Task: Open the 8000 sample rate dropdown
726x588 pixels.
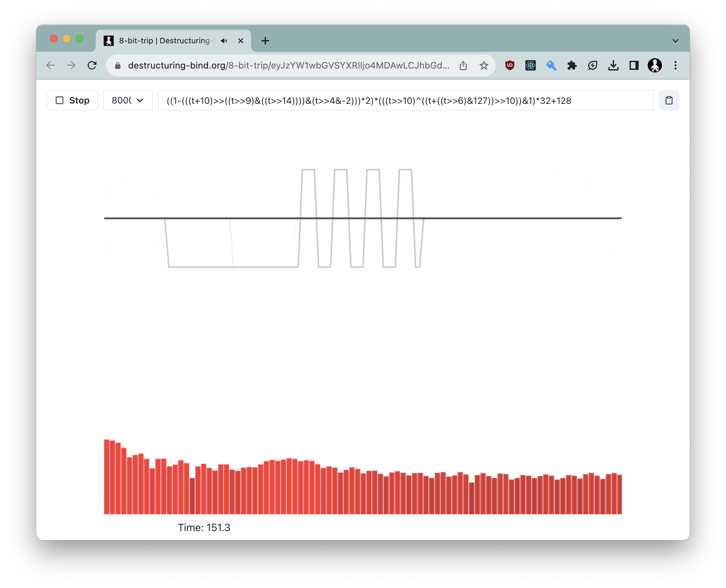Action: tap(128, 101)
